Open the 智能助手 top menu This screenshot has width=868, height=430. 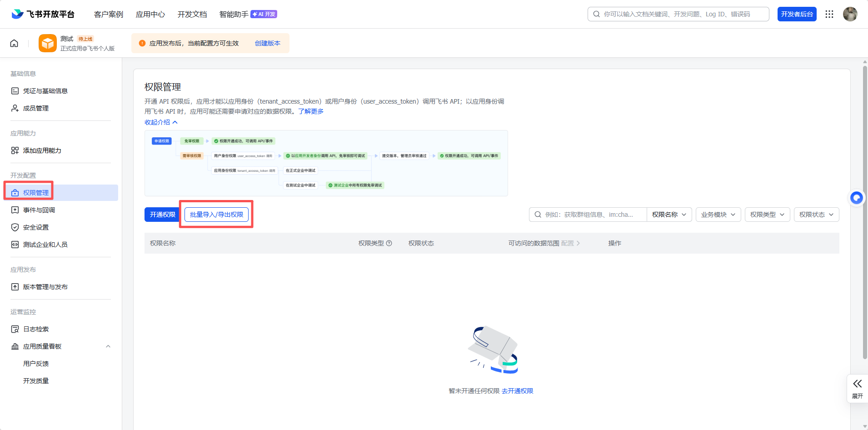click(x=234, y=14)
